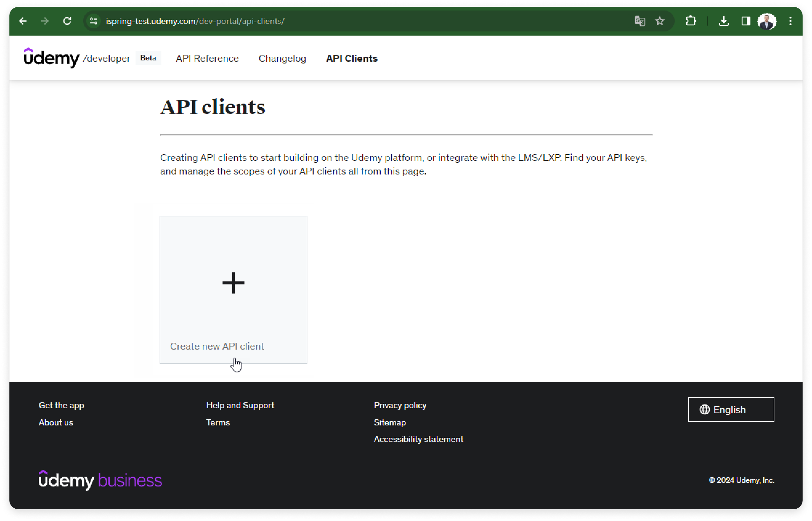This screenshot has width=812, height=521.
Task: Select the API Clients tab
Action: [351, 58]
